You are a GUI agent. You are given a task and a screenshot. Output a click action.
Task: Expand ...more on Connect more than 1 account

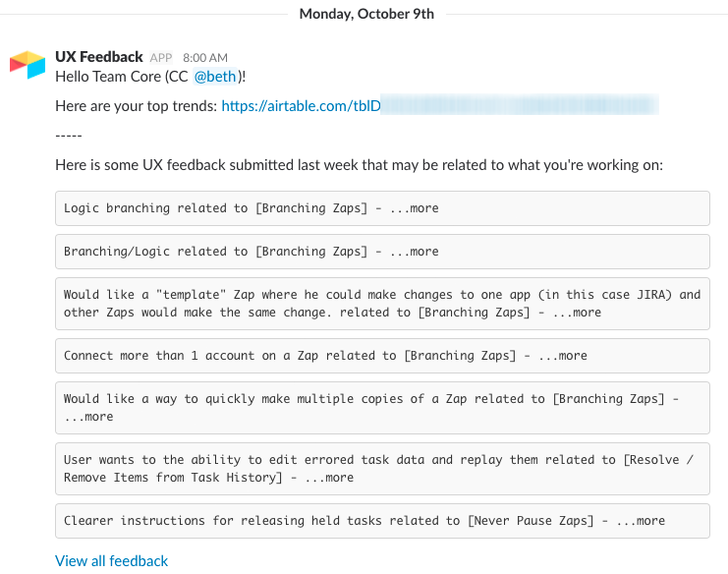(562, 356)
